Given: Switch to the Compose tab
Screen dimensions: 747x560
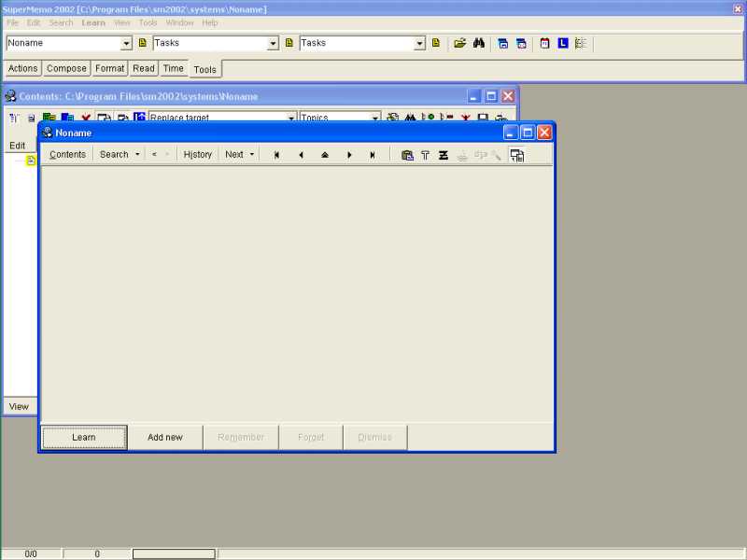Looking at the screenshot, I should [66, 68].
